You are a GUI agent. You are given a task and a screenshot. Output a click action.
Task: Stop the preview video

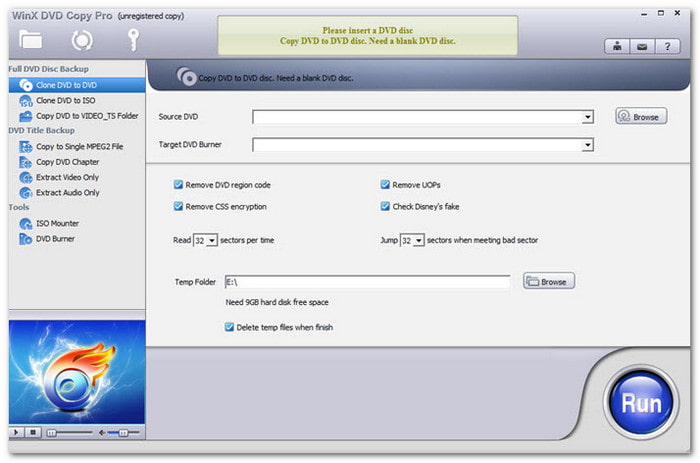tap(33, 432)
